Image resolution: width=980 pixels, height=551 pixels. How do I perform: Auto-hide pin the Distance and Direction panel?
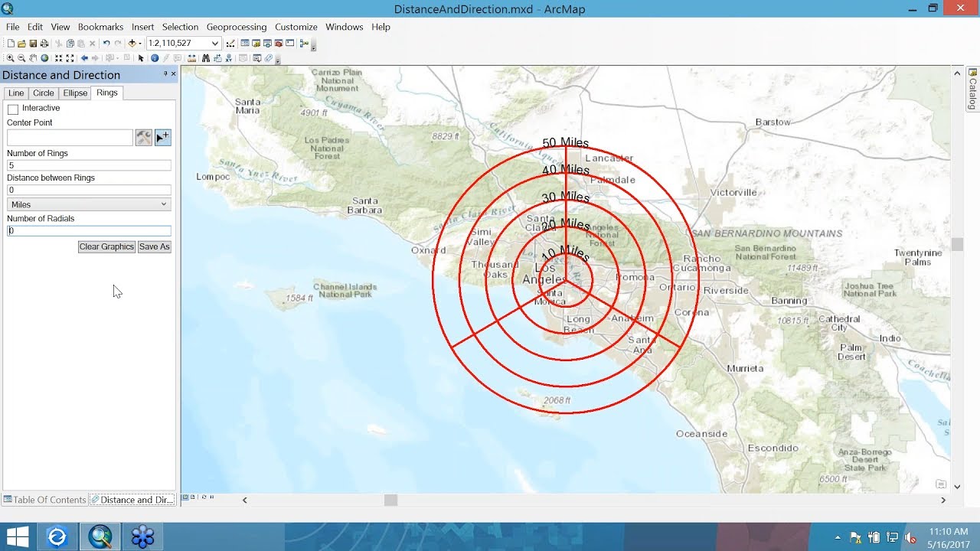[165, 74]
